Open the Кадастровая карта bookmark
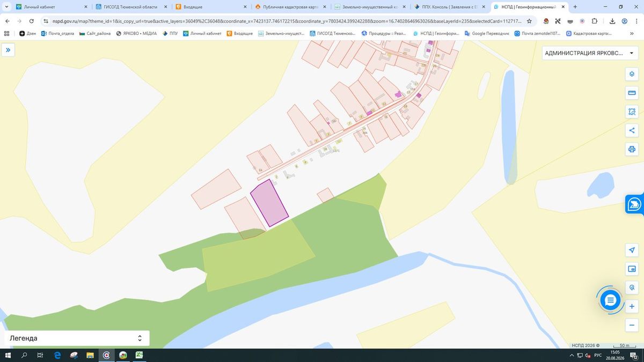 point(589,33)
